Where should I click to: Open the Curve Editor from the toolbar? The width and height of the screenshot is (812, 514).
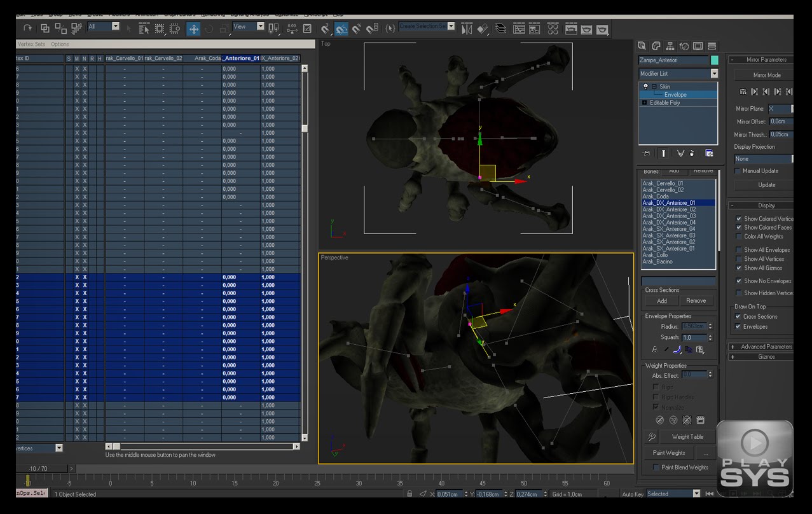click(519, 29)
